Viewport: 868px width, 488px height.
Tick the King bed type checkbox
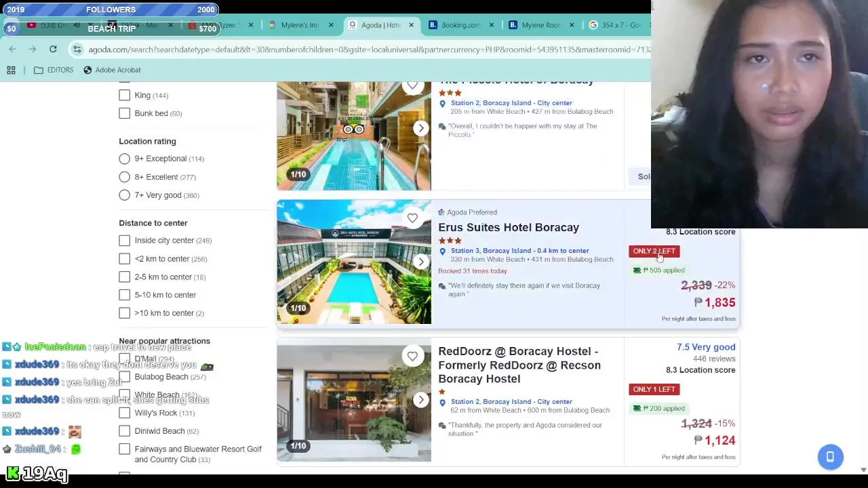coord(125,96)
